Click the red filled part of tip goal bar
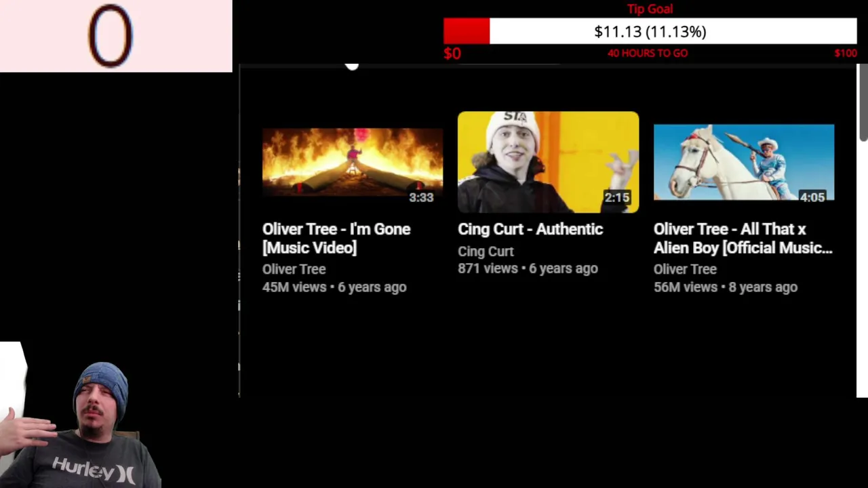This screenshot has width=868, height=488. 467,31
